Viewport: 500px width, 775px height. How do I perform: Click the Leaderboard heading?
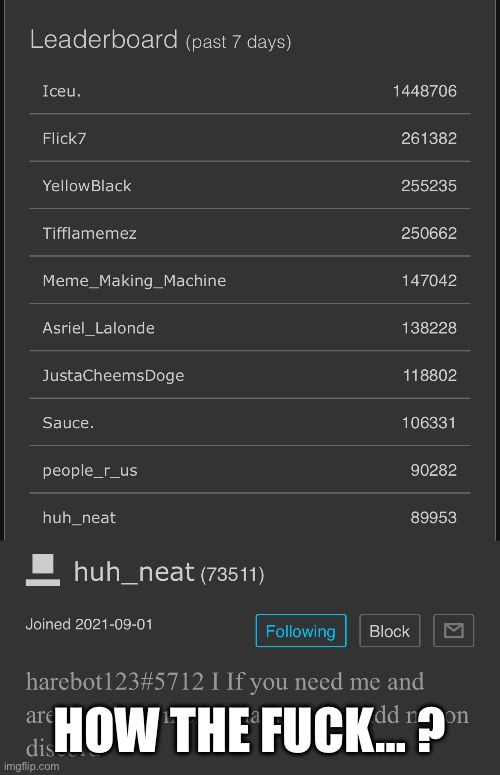coord(103,39)
